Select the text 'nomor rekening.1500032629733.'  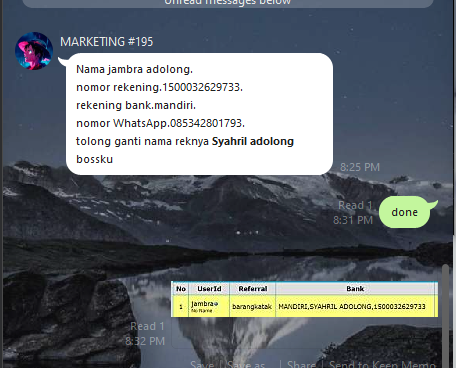tap(159, 87)
